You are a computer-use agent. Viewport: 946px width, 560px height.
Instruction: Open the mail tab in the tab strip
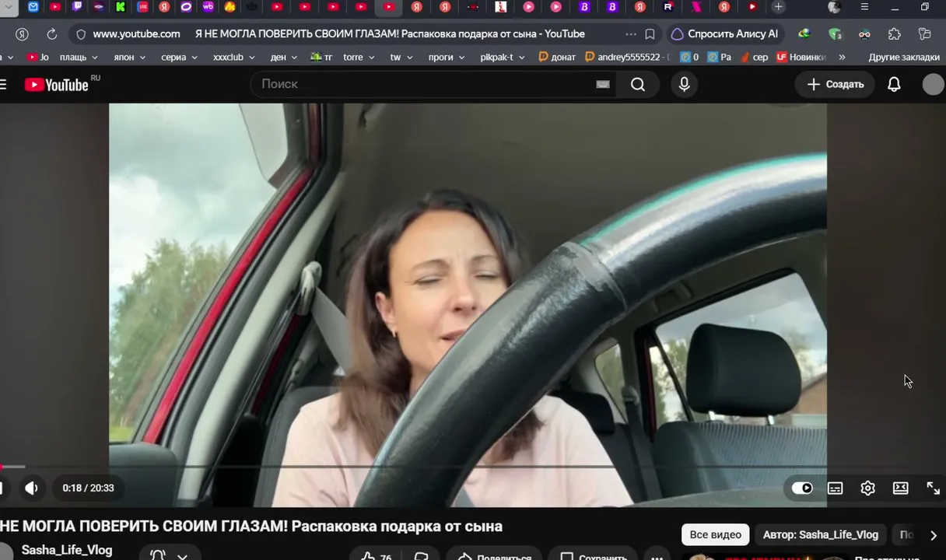coord(33,7)
